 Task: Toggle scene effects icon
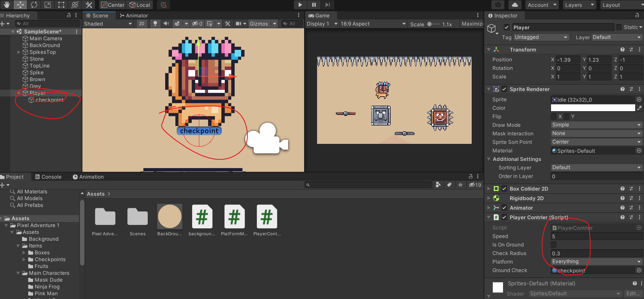click(x=177, y=24)
